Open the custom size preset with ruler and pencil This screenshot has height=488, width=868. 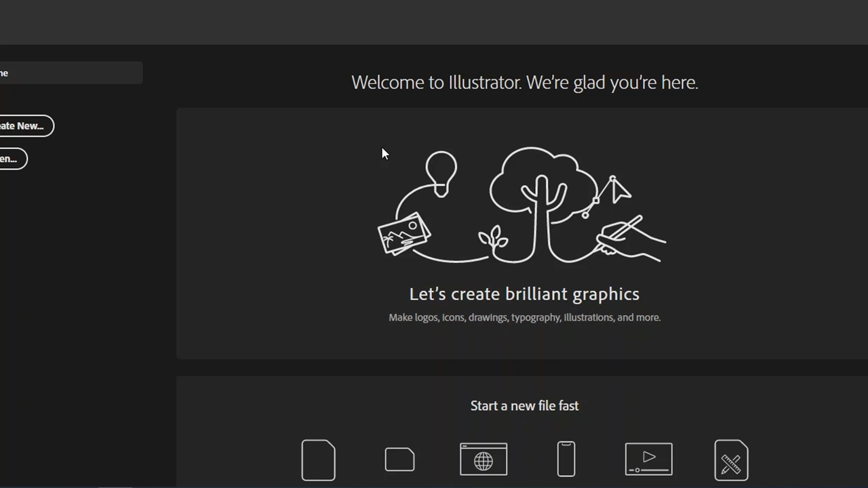point(731,460)
